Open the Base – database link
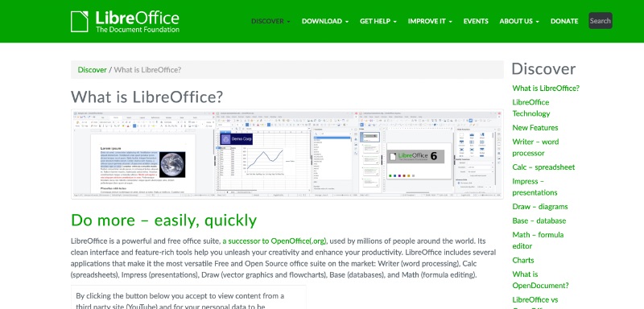Image resolution: width=644 pixels, height=309 pixels. click(539, 220)
